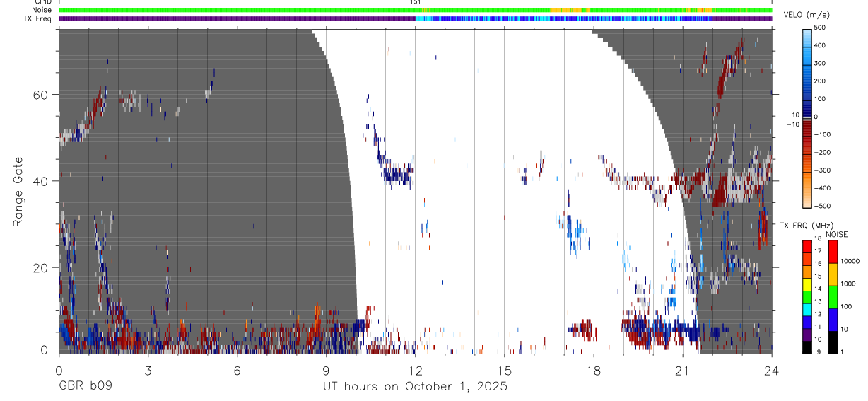The image size is (868, 401).
Task: Click the 'TX FRQ (MHz)' legend title
Action: 806,225
